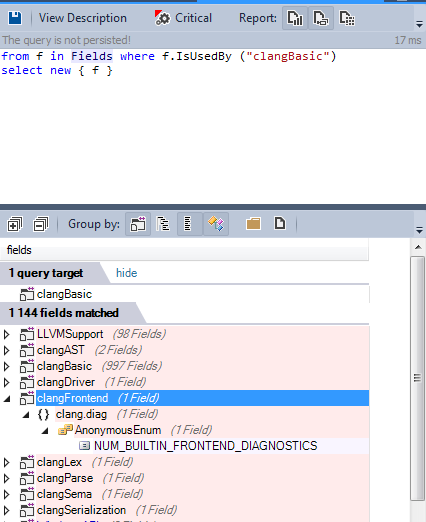Expand all results with the plus icon
Viewport: 426px width, 522px height.
pos(15,224)
